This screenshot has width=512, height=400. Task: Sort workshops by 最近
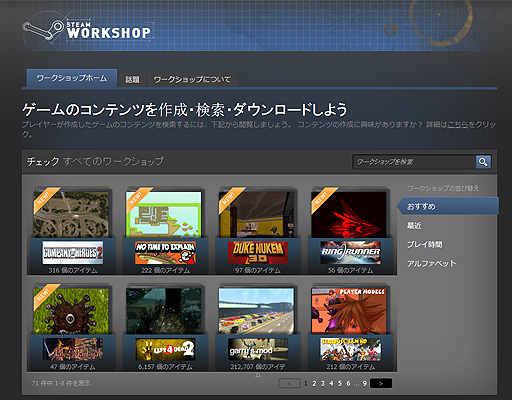(414, 226)
